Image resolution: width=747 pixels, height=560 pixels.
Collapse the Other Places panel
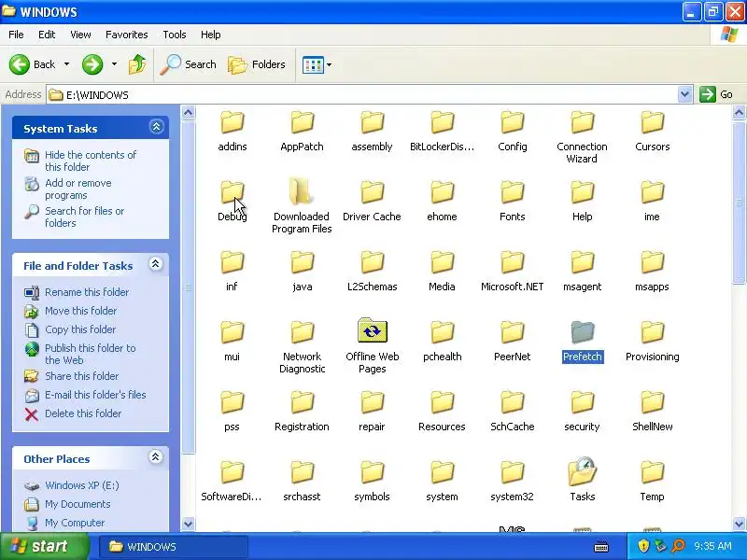[x=155, y=457]
